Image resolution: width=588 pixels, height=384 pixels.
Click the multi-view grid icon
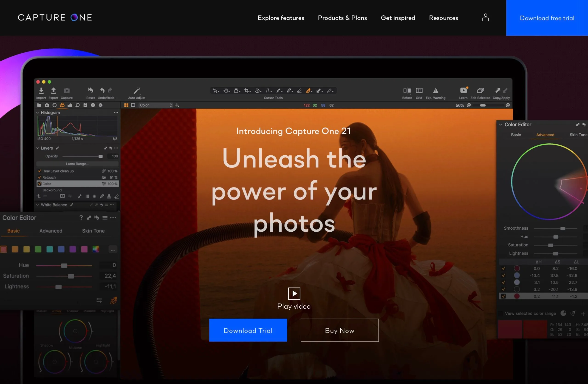click(126, 105)
